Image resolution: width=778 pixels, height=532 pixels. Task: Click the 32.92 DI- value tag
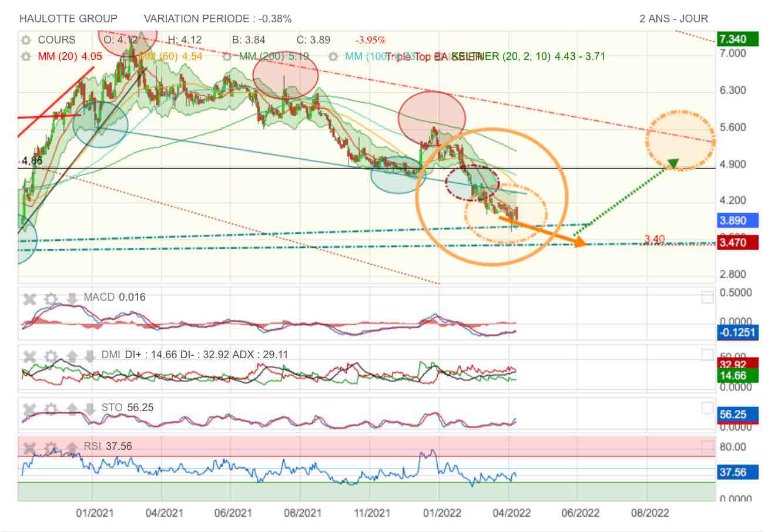coord(737,365)
